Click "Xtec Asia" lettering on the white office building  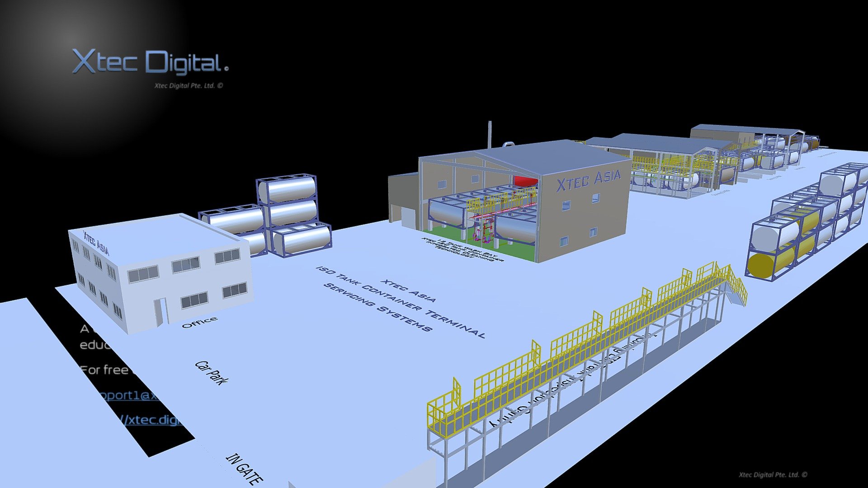pyautogui.click(x=95, y=243)
